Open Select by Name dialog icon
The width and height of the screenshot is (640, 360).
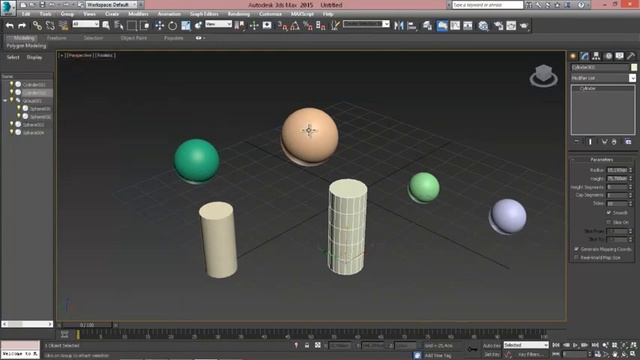click(x=119, y=26)
